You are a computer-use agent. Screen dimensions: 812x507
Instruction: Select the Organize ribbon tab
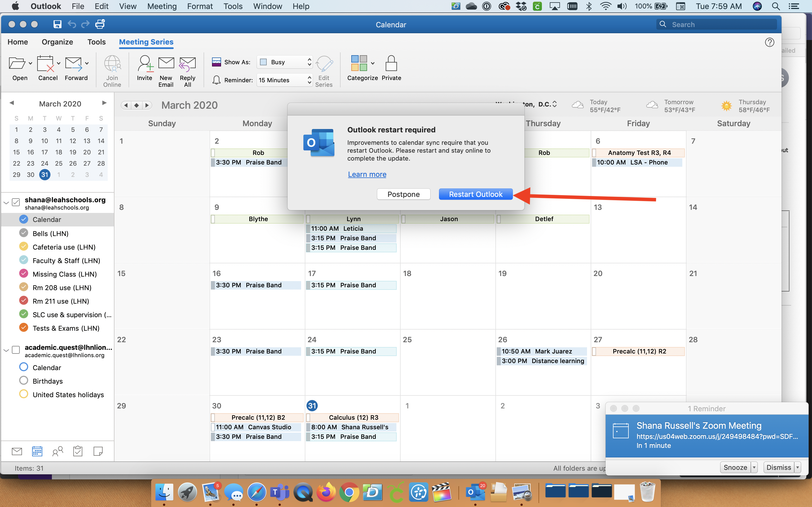tap(57, 41)
